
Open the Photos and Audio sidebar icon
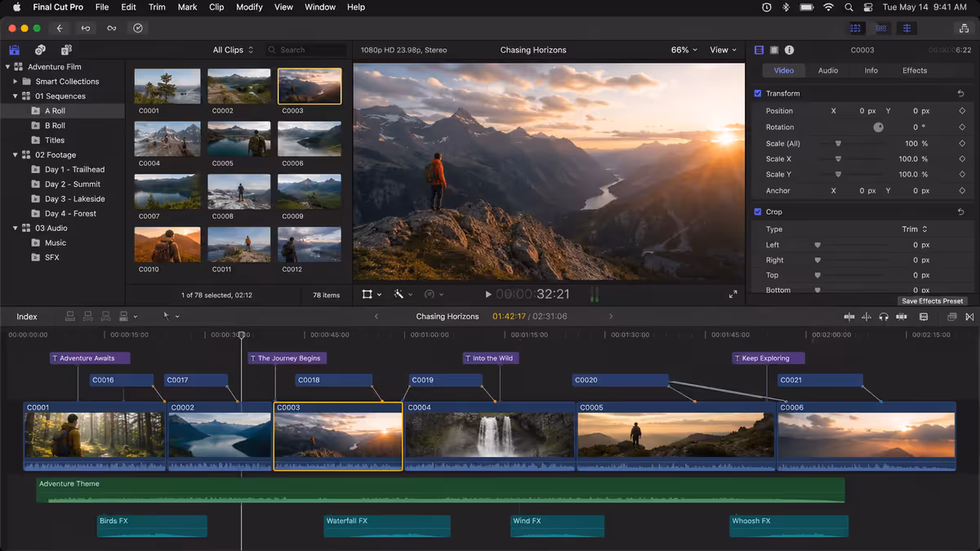tap(40, 50)
